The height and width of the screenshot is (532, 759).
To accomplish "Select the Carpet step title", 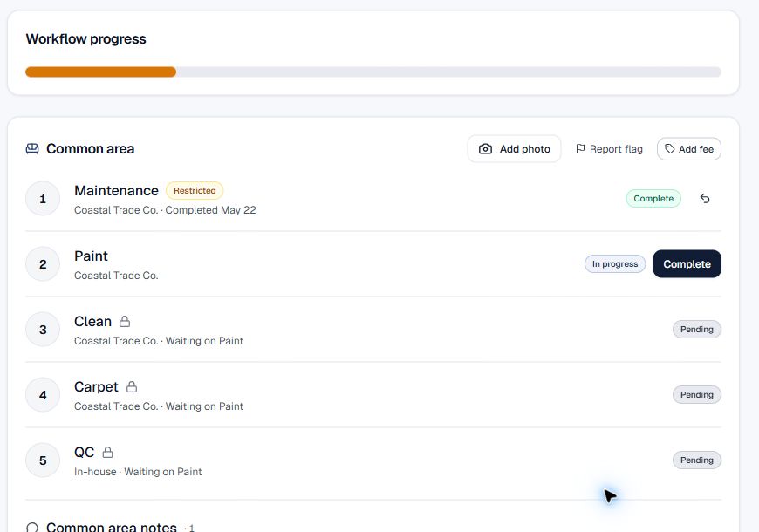I will tap(96, 386).
